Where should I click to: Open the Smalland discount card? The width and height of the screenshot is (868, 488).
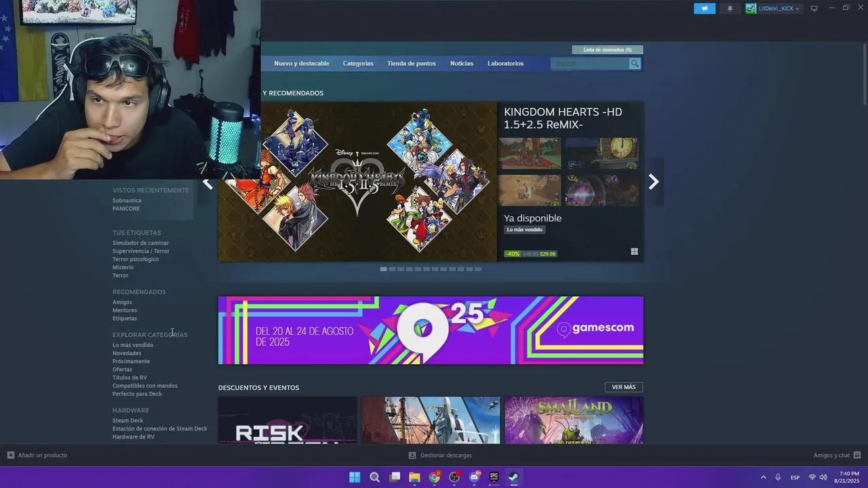[x=574, y=420]
